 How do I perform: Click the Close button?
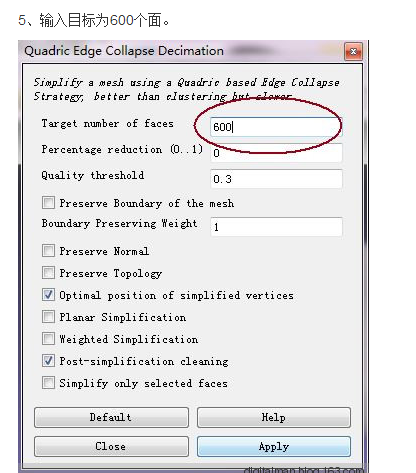pyautogui.click(x=111, y=446)
